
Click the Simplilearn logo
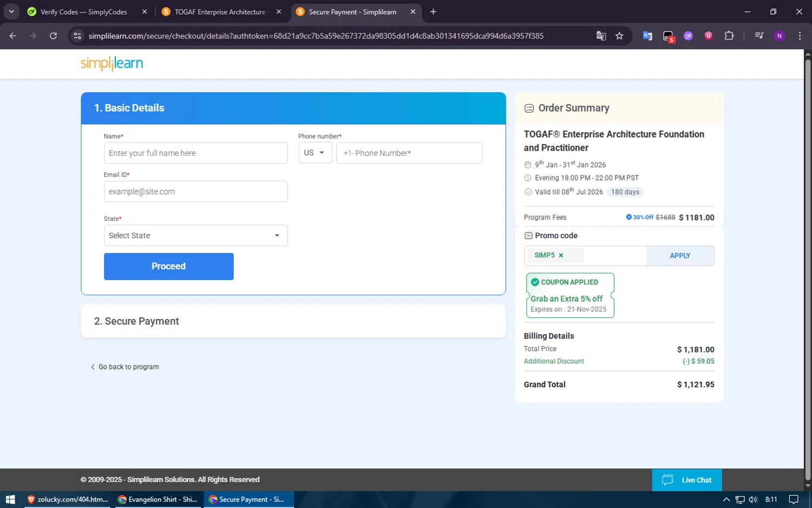112,63
